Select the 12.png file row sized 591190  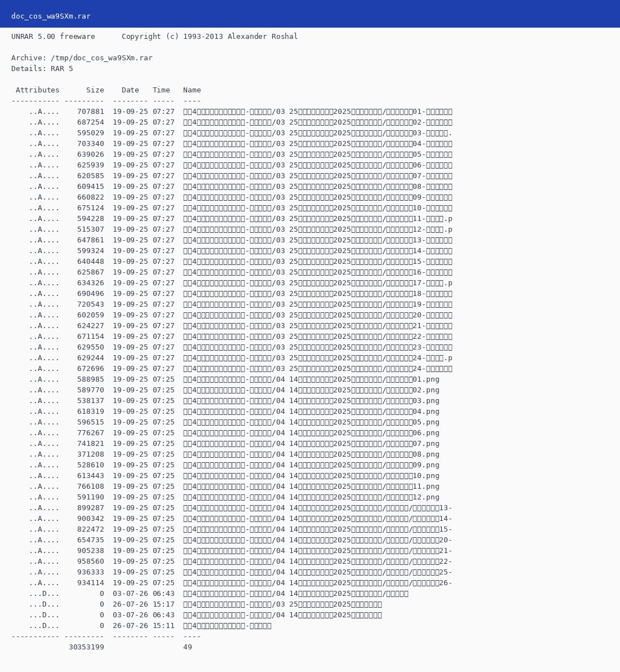225,497
